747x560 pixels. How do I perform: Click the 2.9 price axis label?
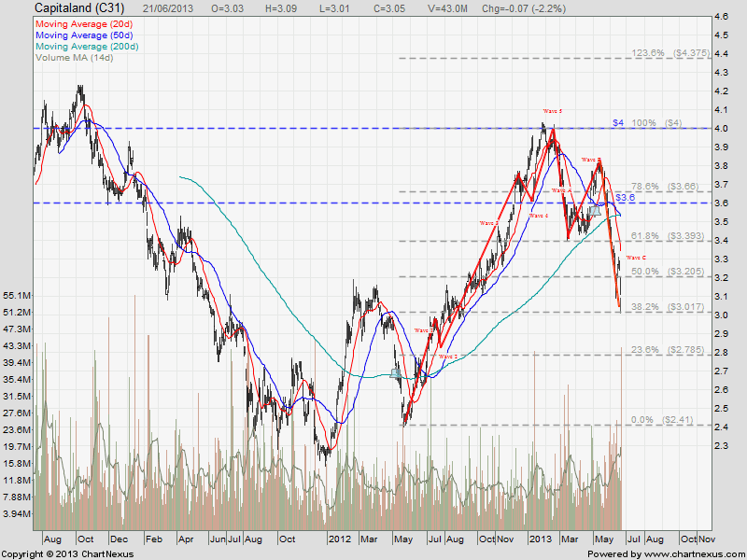721,334
